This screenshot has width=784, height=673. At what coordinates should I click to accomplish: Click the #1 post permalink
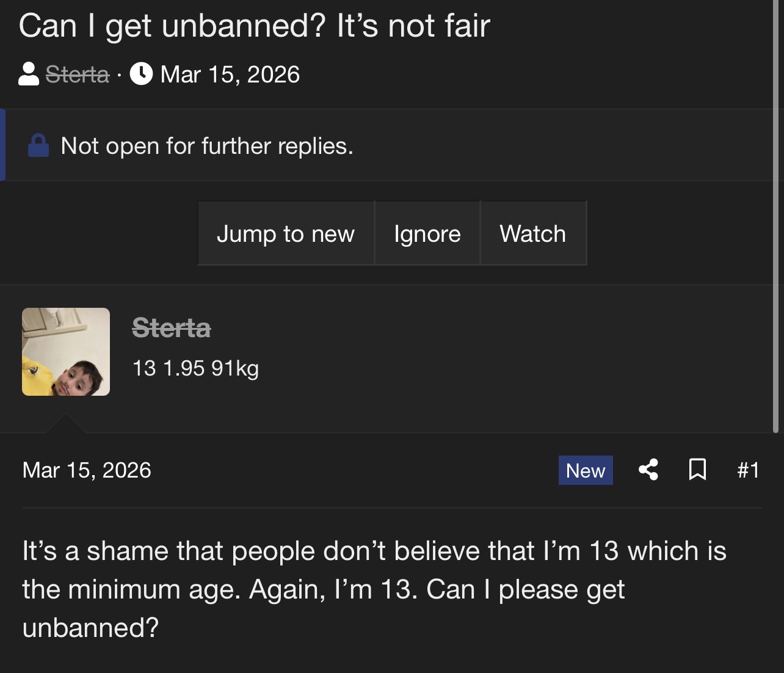point(748,470)
